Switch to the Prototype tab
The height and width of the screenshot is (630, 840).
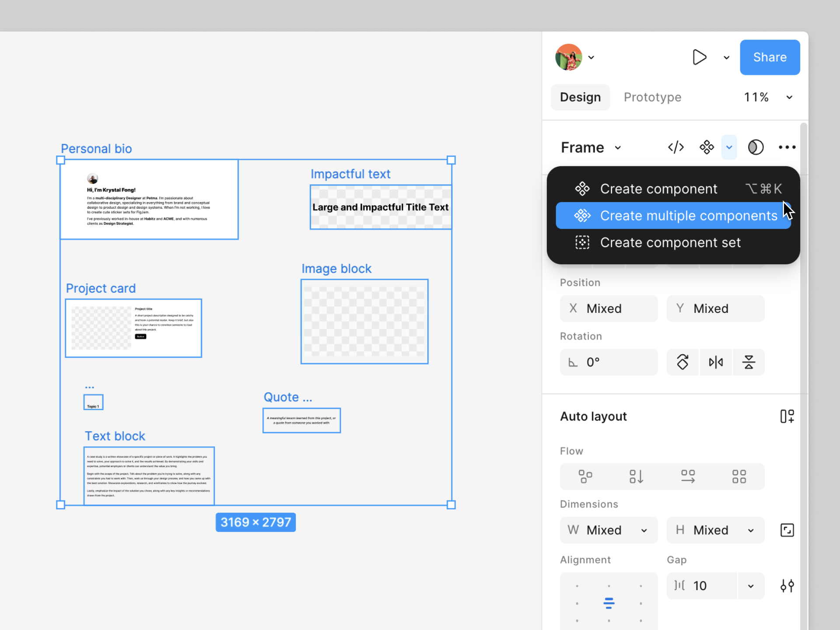pyautogui.click(x=652, y=97)
